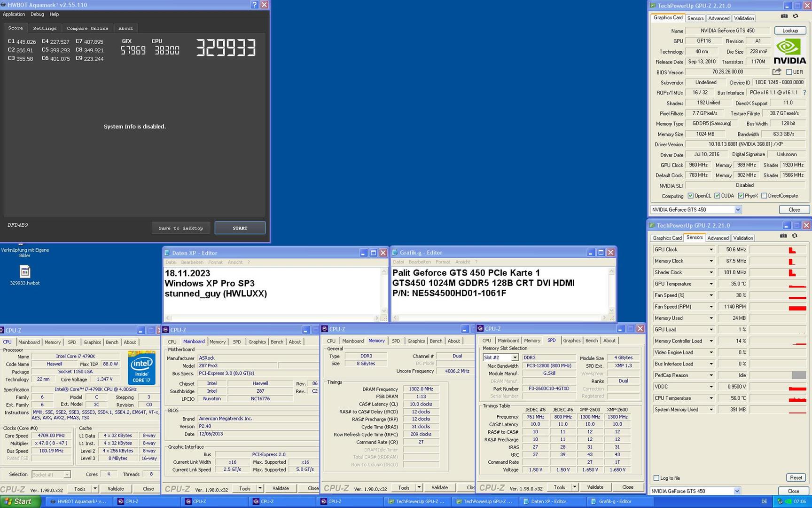
Task: Click the BIOS export icon beside BIOS Version
Action: (x=777, y=72)
